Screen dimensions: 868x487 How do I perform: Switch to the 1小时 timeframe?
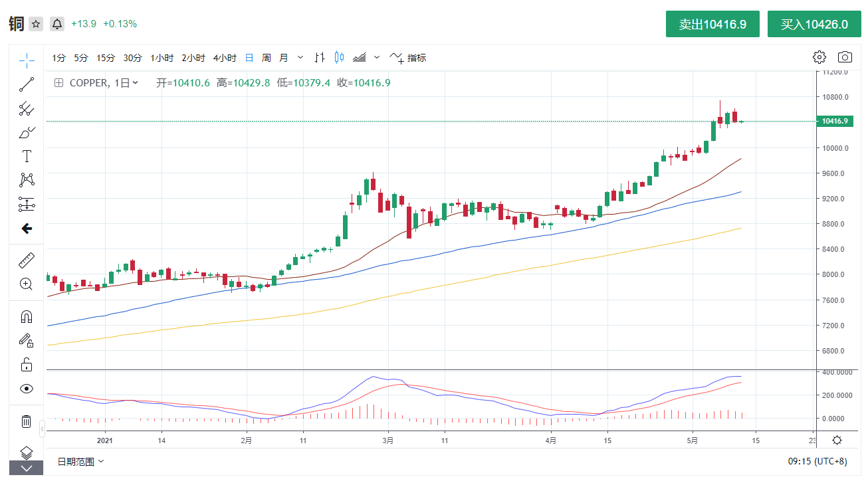click(x=162, y=58)
